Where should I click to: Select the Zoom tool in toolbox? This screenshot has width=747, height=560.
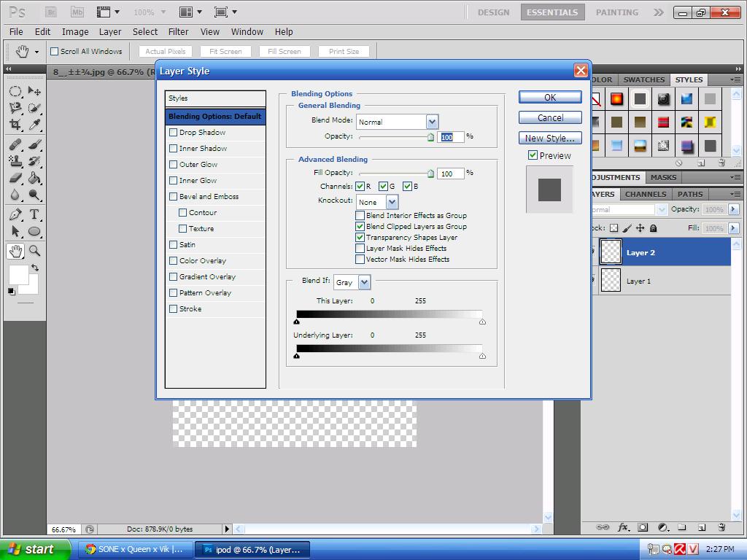[34, 251]
